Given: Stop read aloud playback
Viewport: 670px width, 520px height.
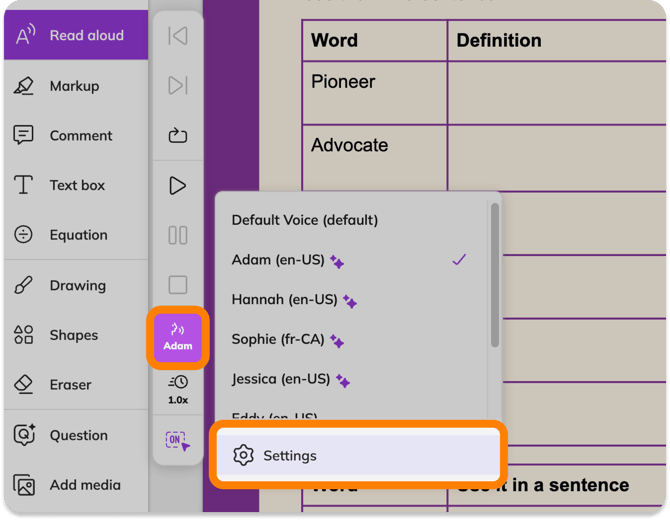Looking at the screenshot, I should click(178, 285).
